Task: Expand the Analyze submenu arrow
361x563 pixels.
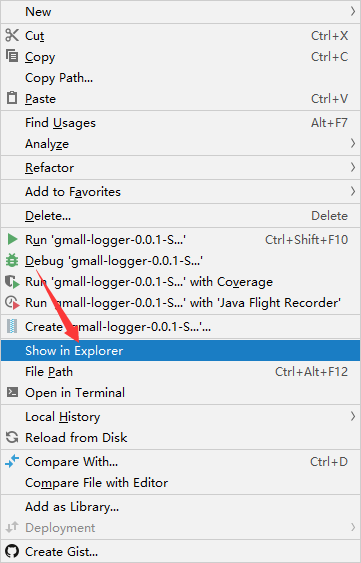Action: (x=352, y=144)
